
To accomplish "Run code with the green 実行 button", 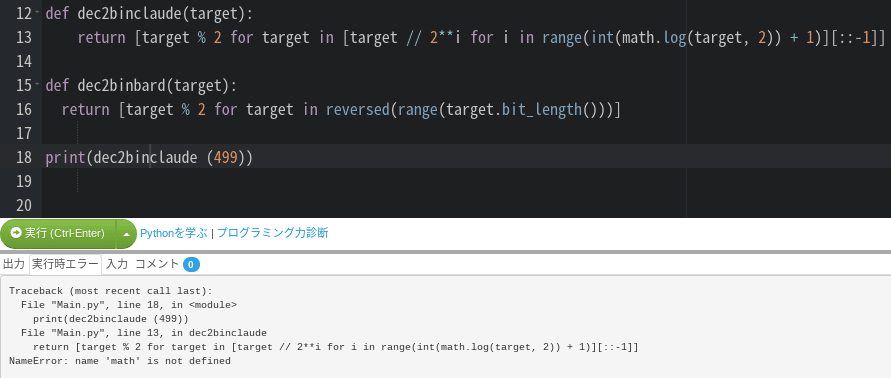I will (57, 234).
